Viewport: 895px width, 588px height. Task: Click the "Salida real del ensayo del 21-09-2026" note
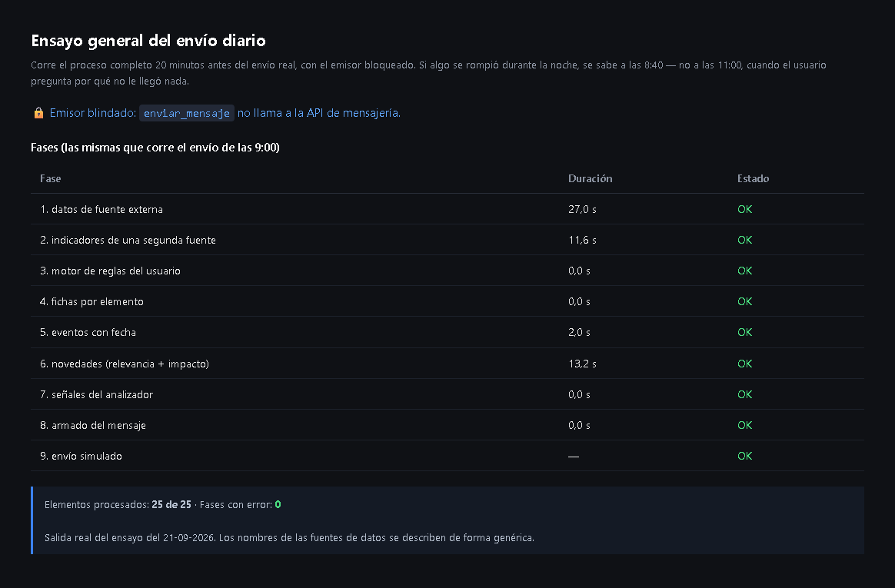pos(289,538)
